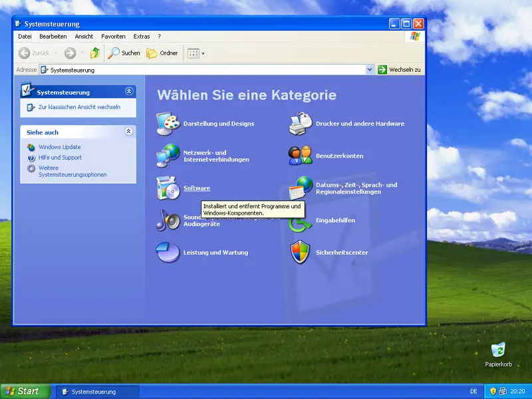Collapse the Systemsteuerung side panel section
Screen dimensions: 532x399
pos(129,91)
